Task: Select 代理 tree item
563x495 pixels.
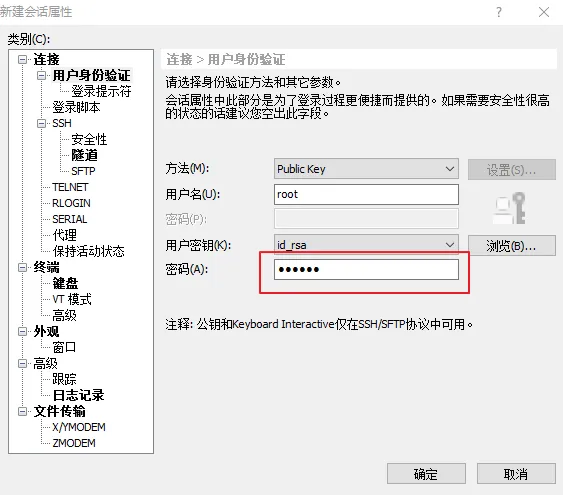Action: (x=64, y=235)
